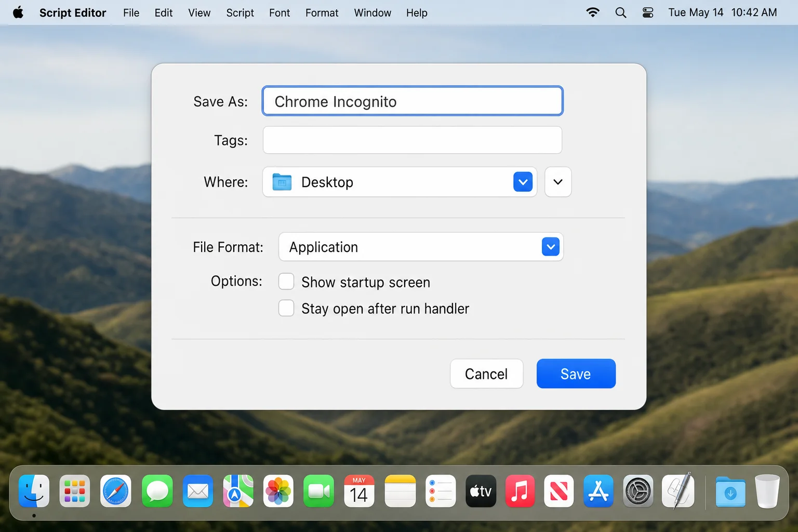Open Photos from the Dock
This screenshot has height=532, width=798.
[278, 491]
